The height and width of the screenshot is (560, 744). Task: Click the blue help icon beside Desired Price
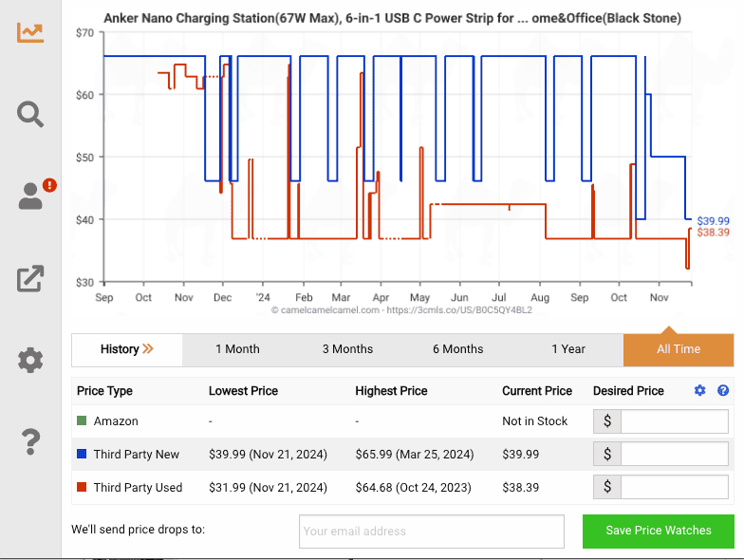pos(723,391)
